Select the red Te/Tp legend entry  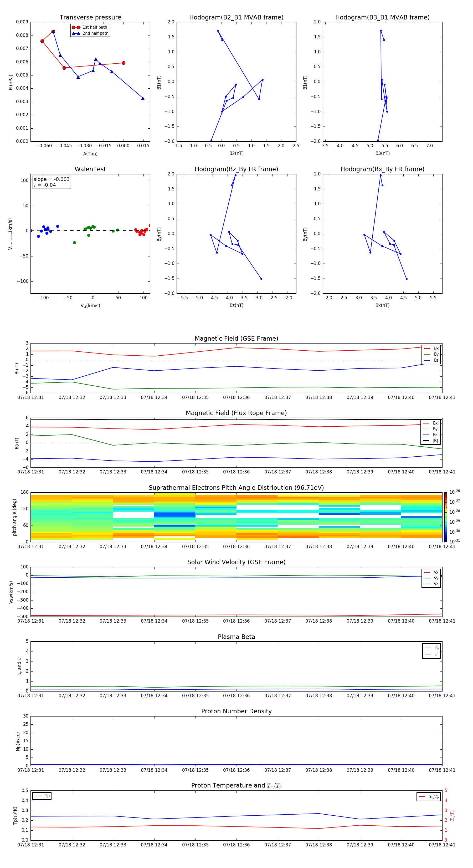click(429, 796)
